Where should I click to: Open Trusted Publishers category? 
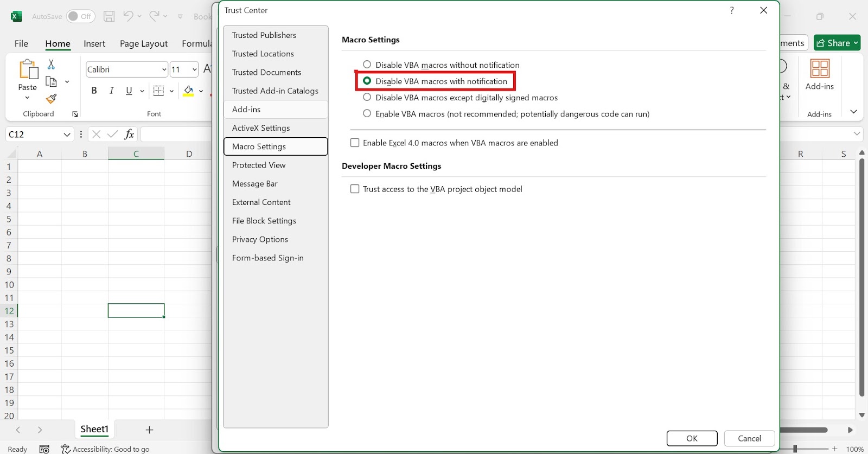276,35
